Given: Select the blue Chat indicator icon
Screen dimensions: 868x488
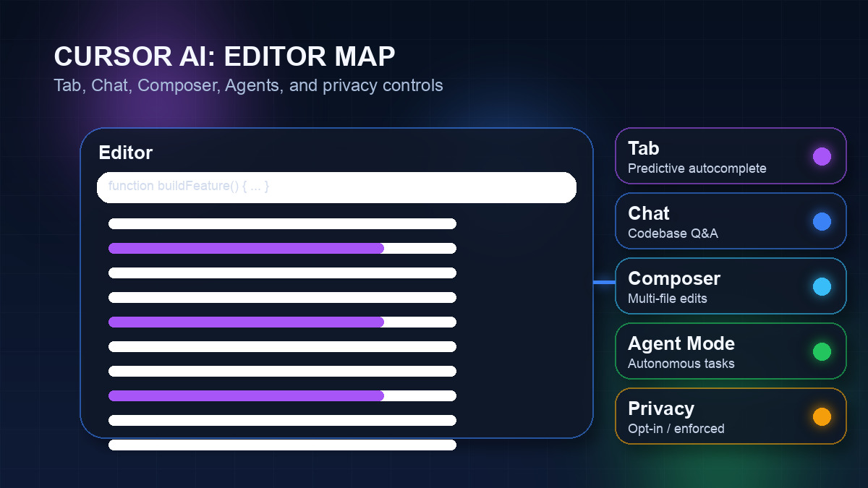Looking at the screenshot, I should [822, 221].
